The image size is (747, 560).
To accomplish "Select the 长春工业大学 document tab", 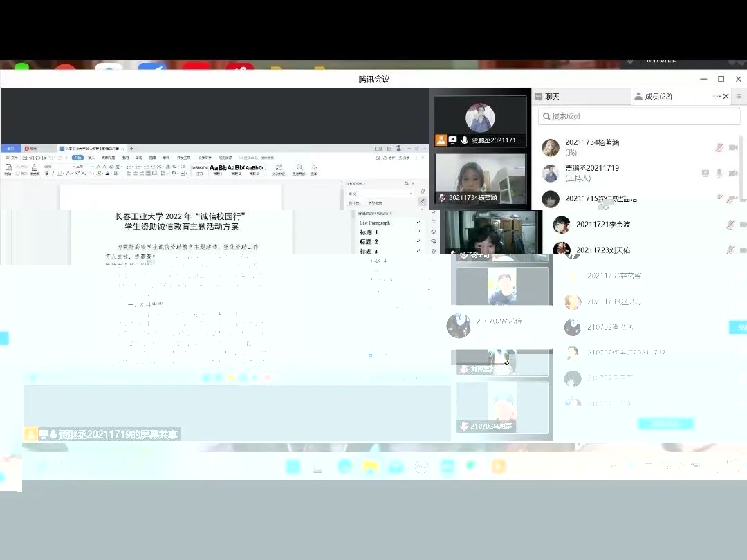I will click(x=93, y=149).
